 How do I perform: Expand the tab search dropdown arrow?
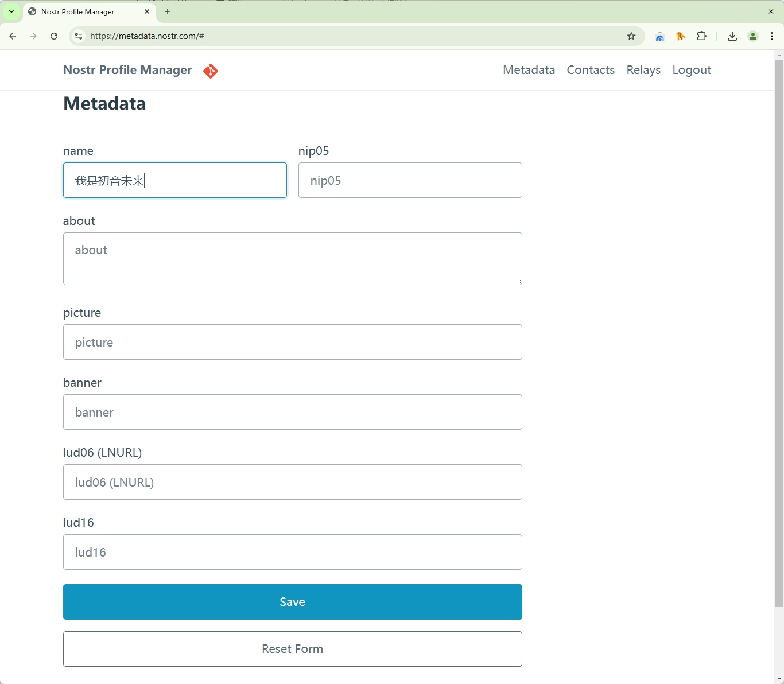[x=11, y=11]
